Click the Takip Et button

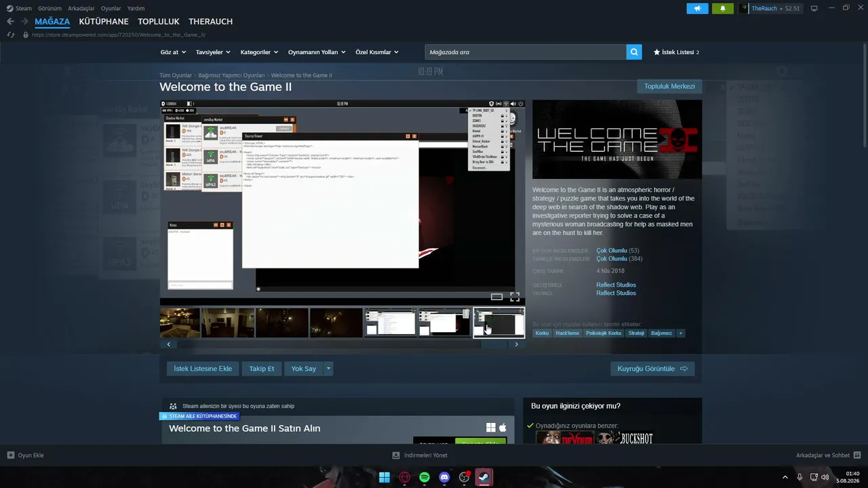coord(262,369)
